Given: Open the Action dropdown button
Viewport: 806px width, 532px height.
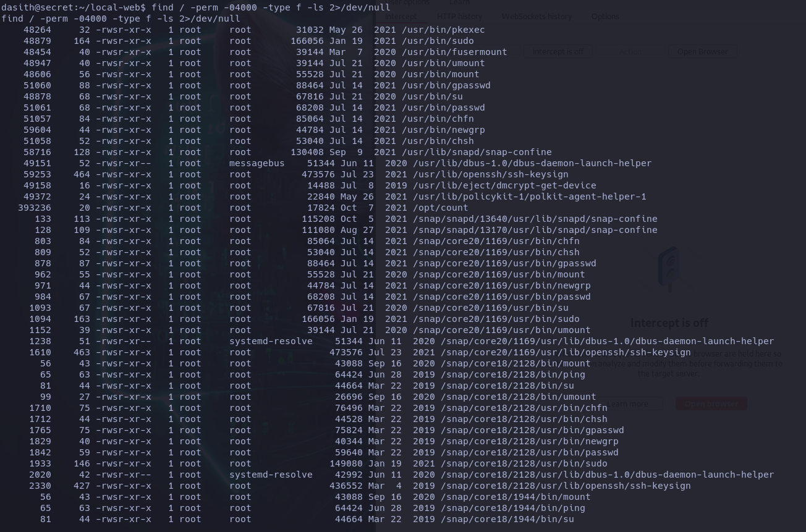Looking at the screenshot, I should [x=630, y=52].
